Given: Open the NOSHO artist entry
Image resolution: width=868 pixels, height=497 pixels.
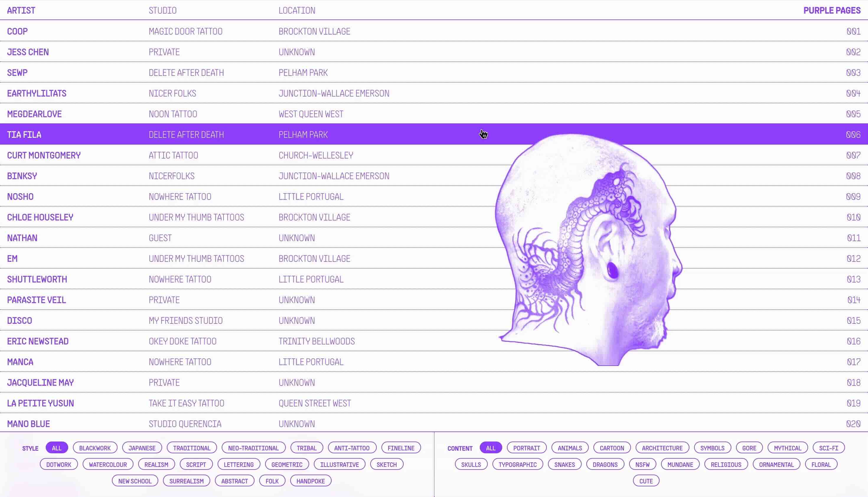Looking at the screenshot, I should 434,196.
